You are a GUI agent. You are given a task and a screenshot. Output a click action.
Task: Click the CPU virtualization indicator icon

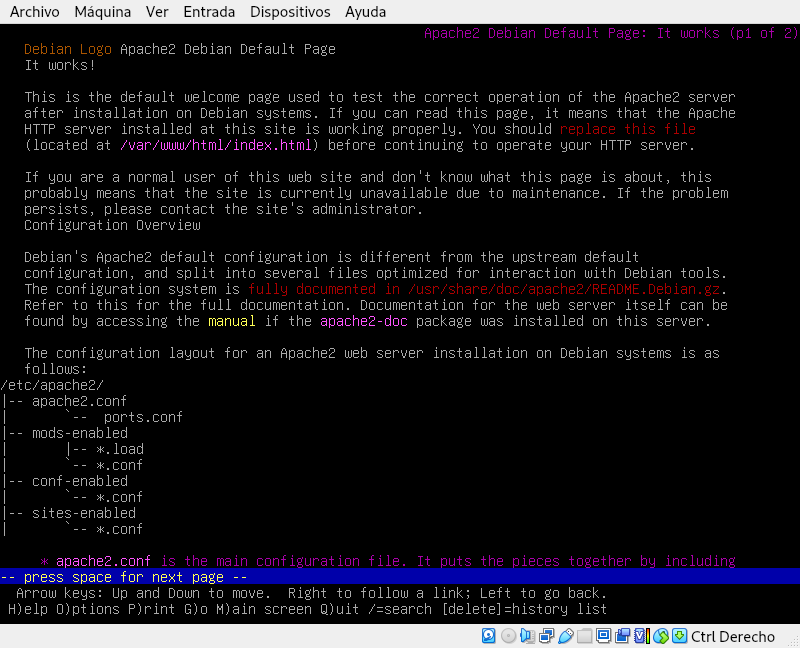(642, 636)
